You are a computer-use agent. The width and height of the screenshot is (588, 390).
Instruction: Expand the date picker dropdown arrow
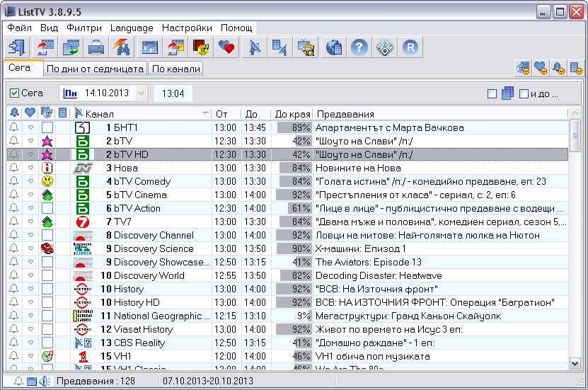pos(141,93)
